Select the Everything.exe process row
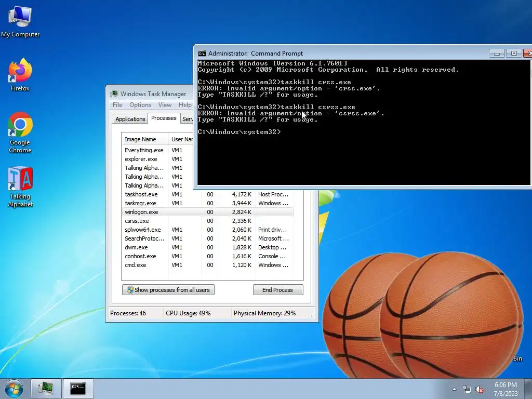Screen dimensions: 532x399 tap(157, 150)
